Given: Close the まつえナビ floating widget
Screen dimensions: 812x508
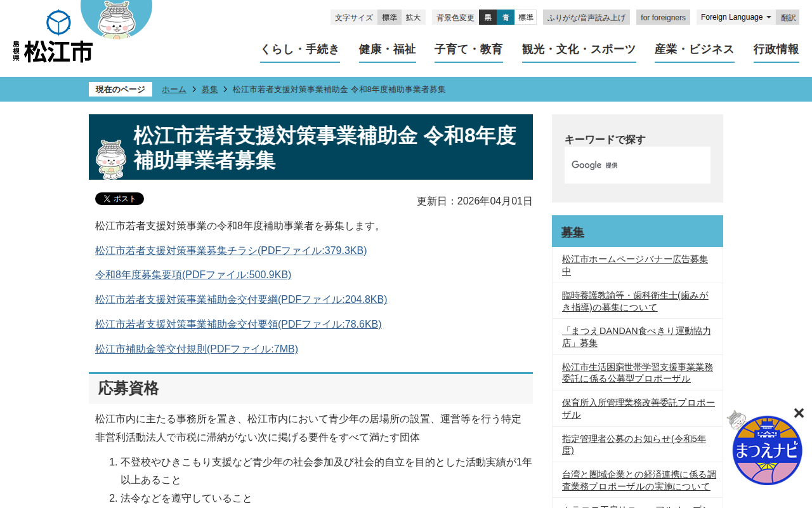Looking at the screenshot, I should tap(799, 413).
